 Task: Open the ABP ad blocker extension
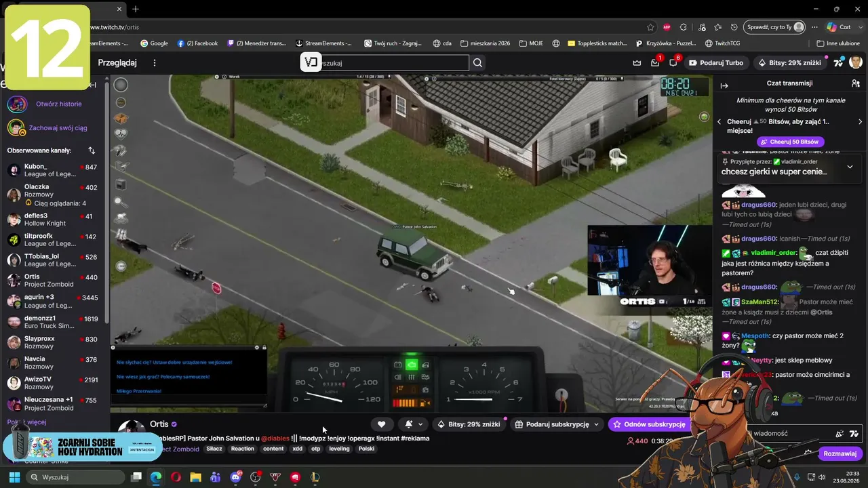667,27
